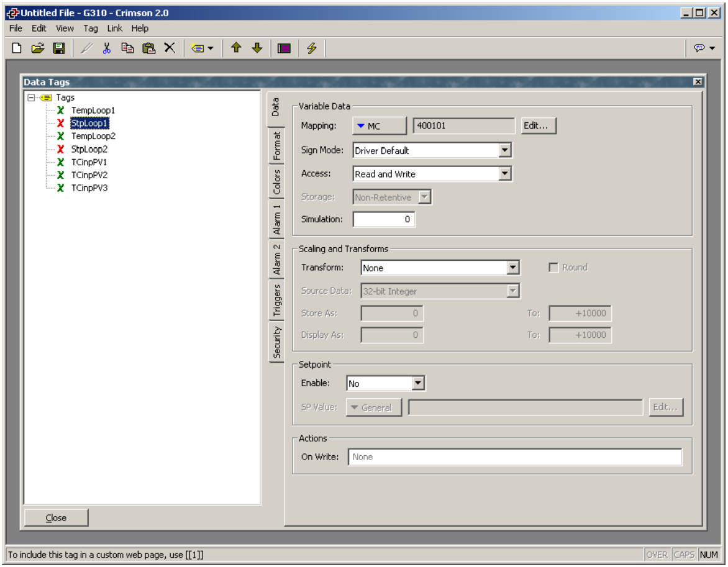Click the To field in Display As row
728x567 pixels.
pos(580,335)
